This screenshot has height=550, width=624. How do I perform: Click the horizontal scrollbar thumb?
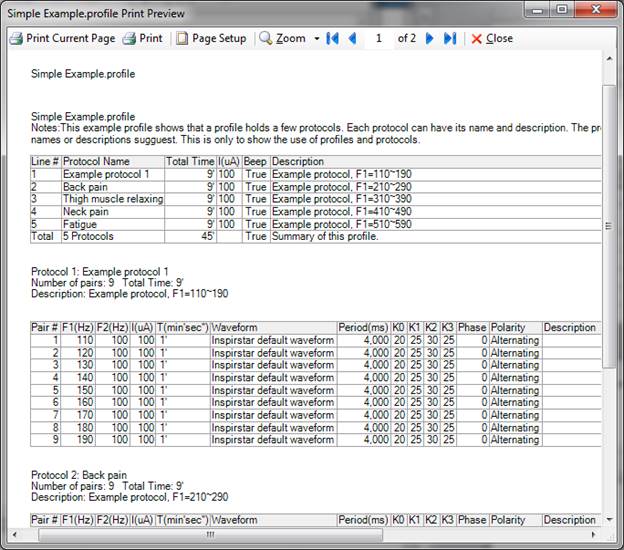coord(210,534)
